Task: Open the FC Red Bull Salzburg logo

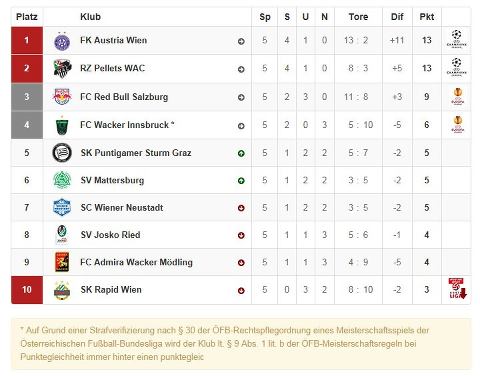Action: 62,97
